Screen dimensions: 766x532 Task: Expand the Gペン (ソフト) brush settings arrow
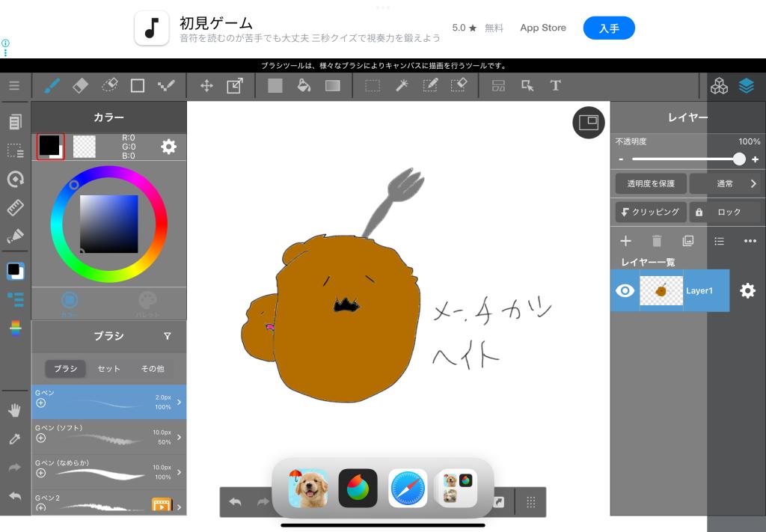[x=179, y=437]
